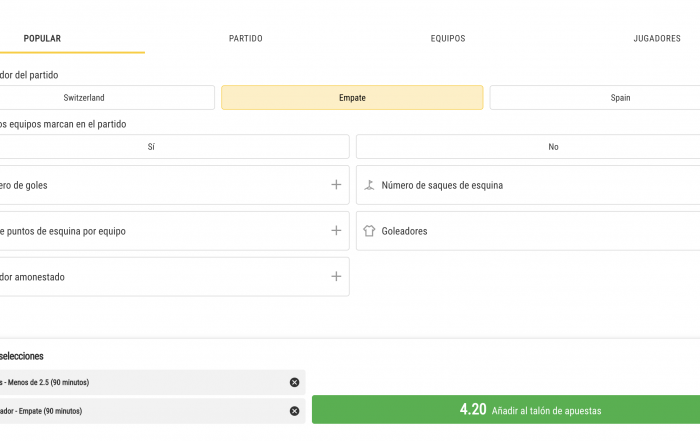Click the jersey icon beside Goleadores
Image resolution: width=700 pixels, height=441 pixels.
point(369,231)
